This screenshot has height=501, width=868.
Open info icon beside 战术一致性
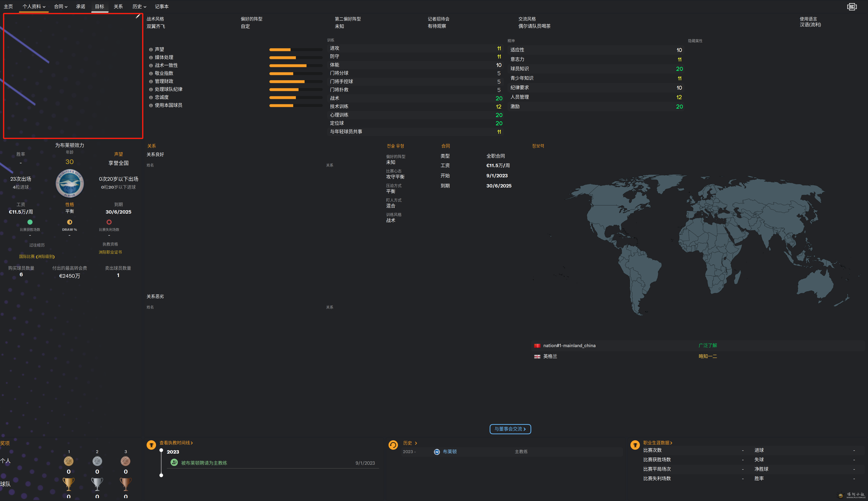tap(151, 65)
